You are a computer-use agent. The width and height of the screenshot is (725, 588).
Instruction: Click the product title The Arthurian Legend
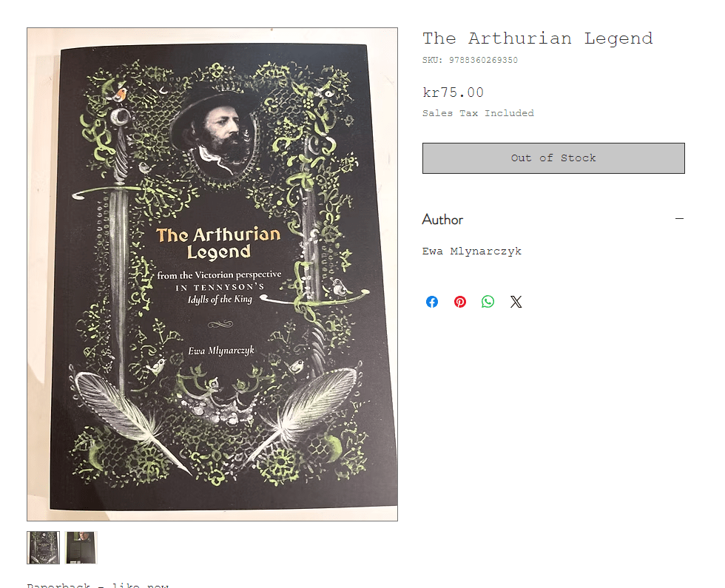(537, 38)
